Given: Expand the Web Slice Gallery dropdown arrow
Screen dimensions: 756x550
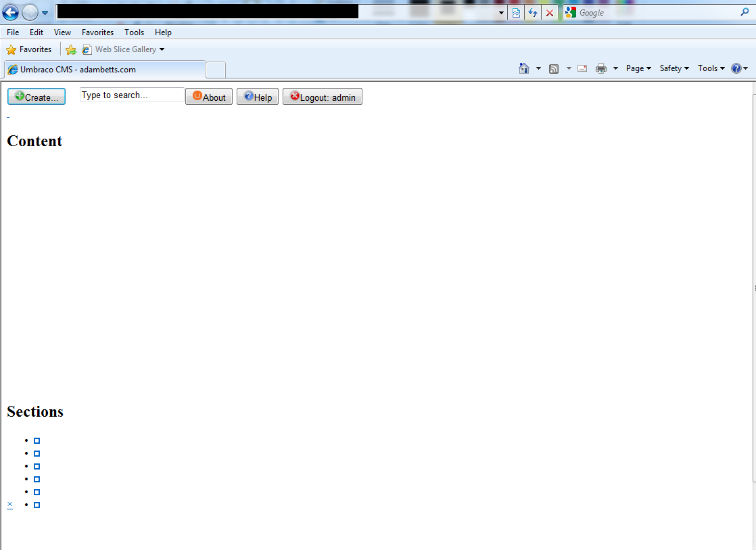Looking at the screenshot, I should point(162,49).
